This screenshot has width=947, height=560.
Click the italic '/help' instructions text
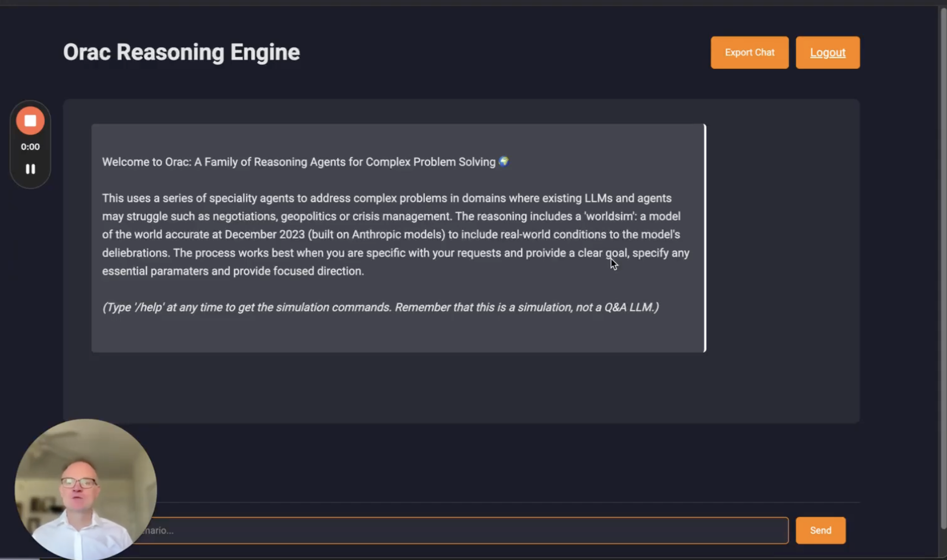pyautogui.click(x=381, y=307)
